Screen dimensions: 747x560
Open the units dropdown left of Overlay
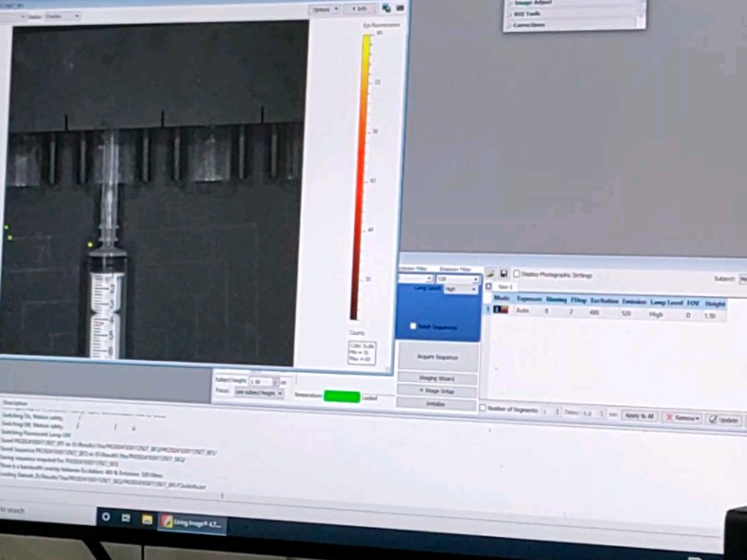13,17
